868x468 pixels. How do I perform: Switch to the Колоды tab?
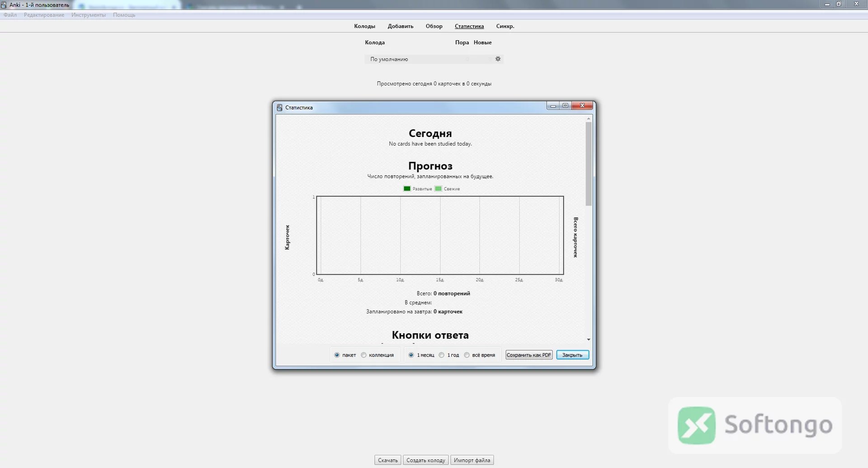(364, 26)
